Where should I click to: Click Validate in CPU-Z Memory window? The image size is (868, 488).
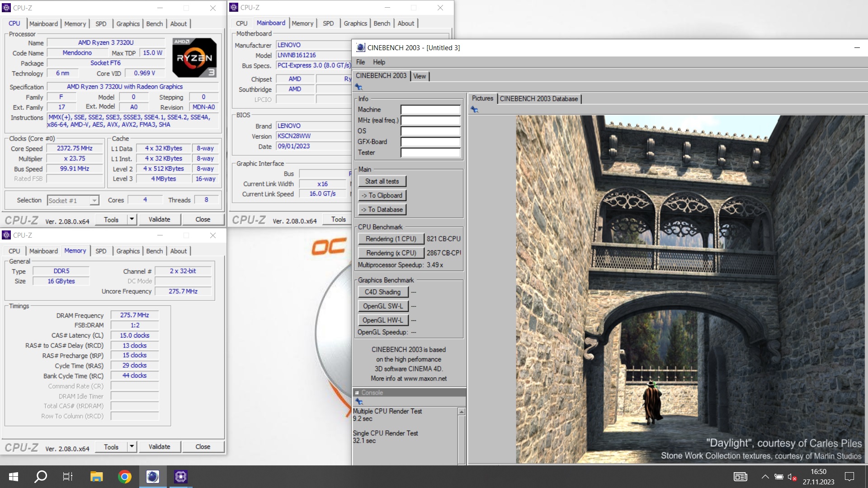click(159, 446)
